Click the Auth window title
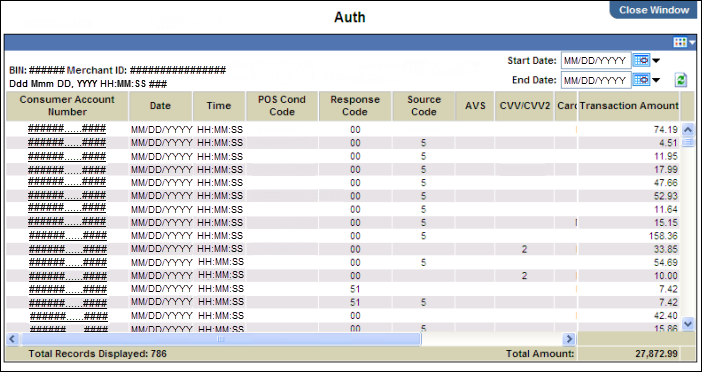This screenshot has height=372, width=702. 350,17
